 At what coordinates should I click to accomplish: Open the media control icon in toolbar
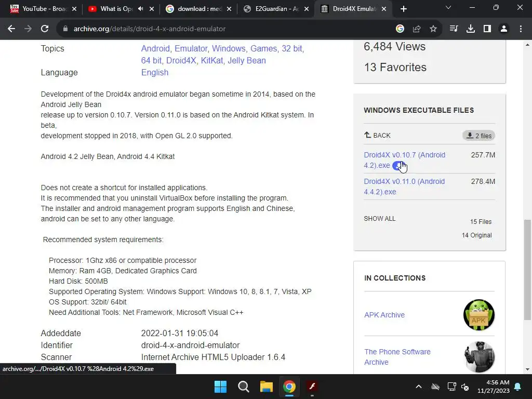454,29
